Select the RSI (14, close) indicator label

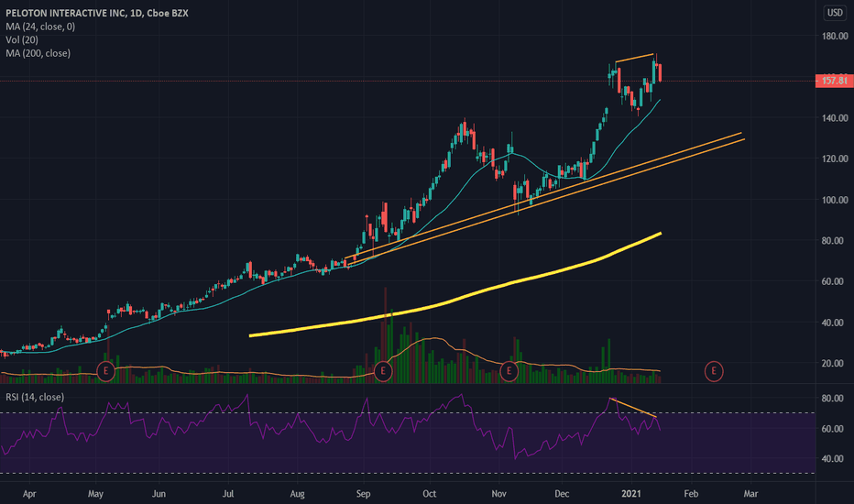coord(35,397)
